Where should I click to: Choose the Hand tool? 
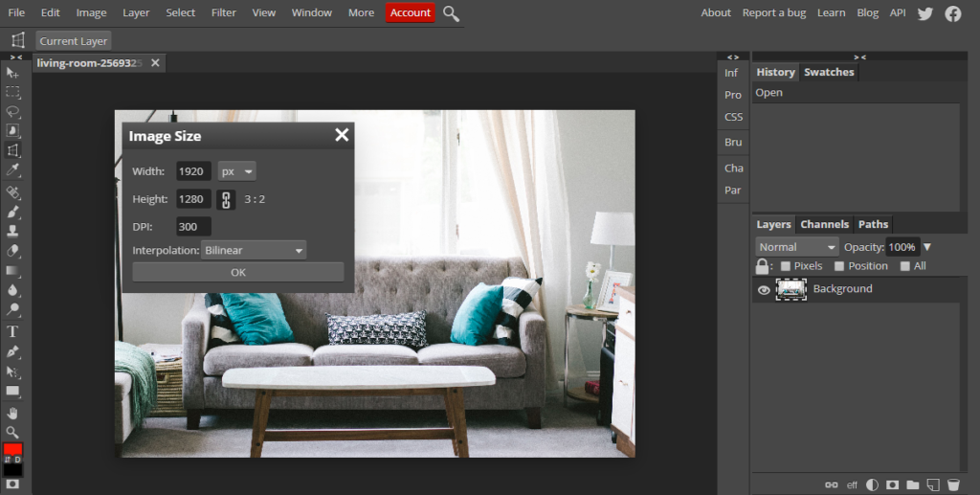(x=12, y=413)
